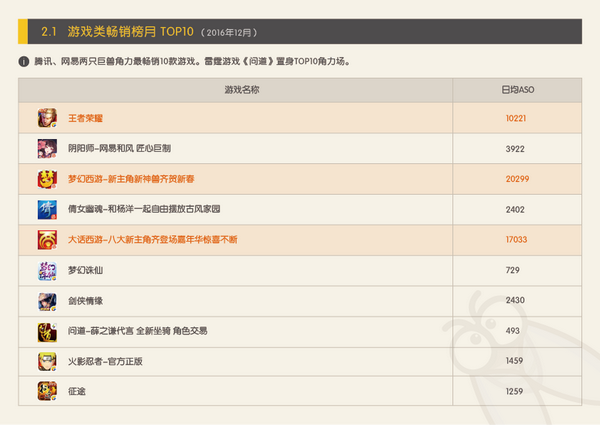Select the 火影忍者-官方正版 game name
This screenshot has height=425, width=600.
tap(105, 361)
